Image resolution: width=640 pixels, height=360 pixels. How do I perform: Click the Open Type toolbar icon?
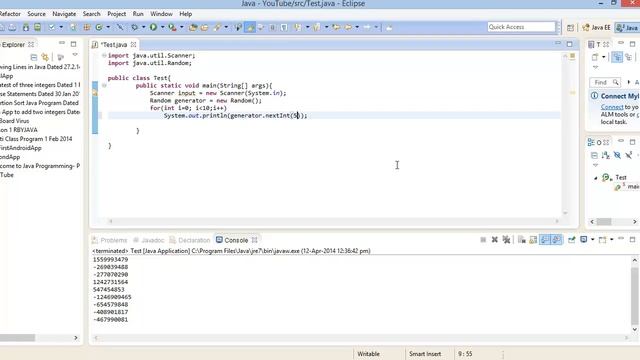(193, 27)
